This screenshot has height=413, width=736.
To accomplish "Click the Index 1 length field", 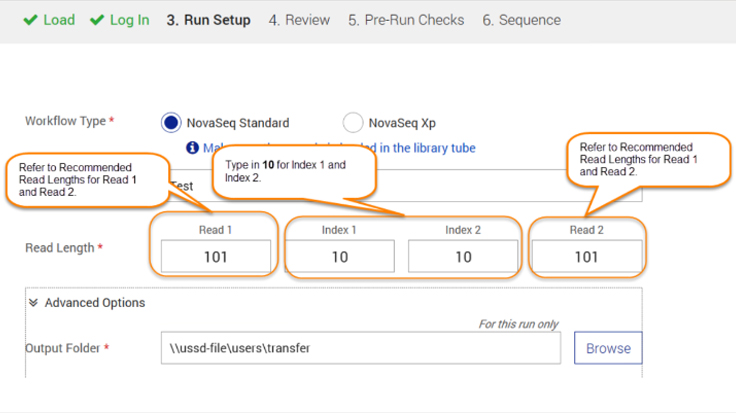I will (x=339, y=257).
